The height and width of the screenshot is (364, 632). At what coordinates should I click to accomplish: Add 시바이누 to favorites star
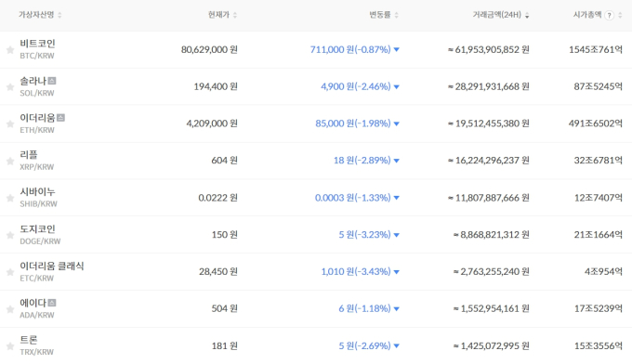10,198
